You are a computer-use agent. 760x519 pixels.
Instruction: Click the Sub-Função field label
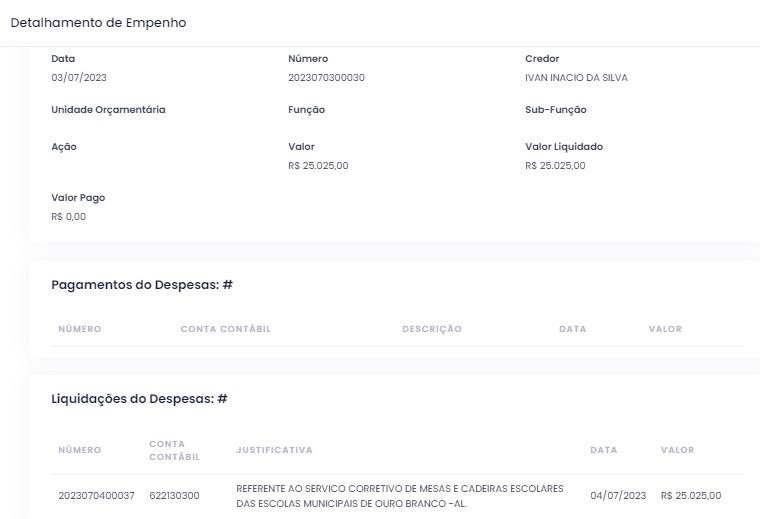[x=555, y=110]
